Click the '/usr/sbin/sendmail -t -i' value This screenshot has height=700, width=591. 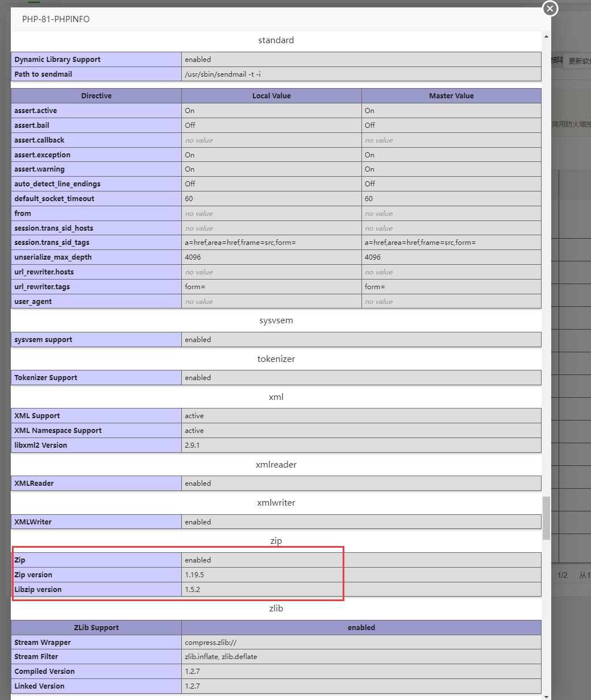[x=223, y=74]
